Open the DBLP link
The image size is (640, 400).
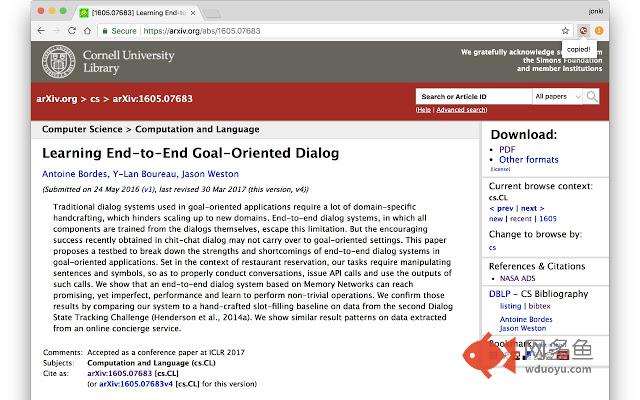pyautogui.click(x=500, y=294)
